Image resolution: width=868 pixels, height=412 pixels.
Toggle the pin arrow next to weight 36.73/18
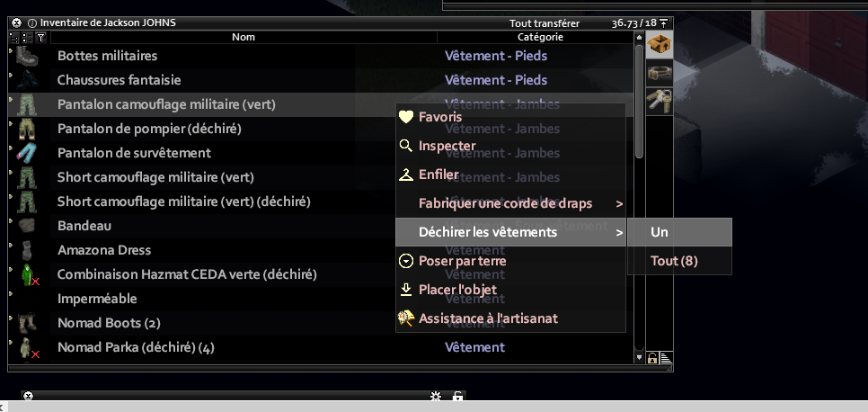[664, 23]
